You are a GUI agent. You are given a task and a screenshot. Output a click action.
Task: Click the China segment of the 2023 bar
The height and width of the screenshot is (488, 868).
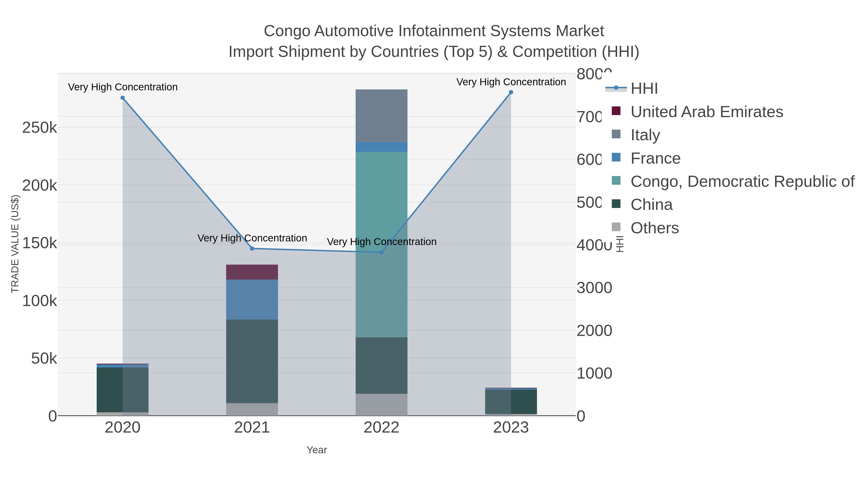coord(511,402)
